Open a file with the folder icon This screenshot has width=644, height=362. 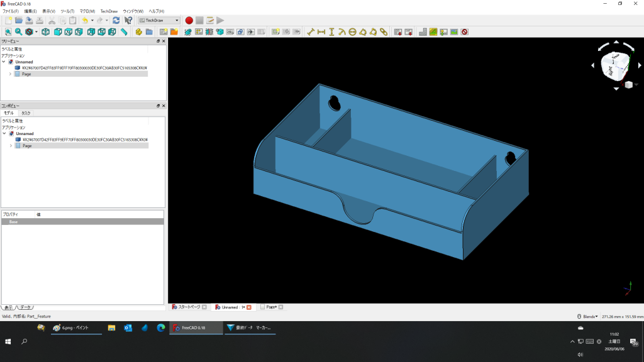pyautogui.click(x=18, y=21)
